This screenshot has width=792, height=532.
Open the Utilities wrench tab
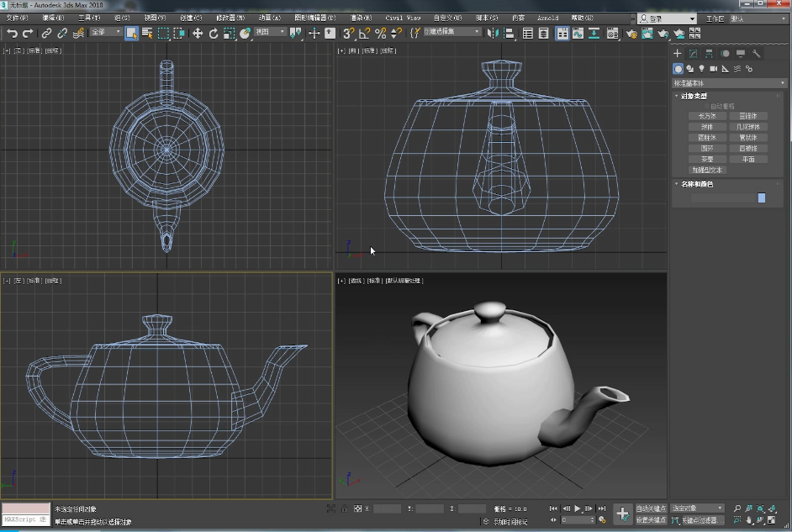757,54
